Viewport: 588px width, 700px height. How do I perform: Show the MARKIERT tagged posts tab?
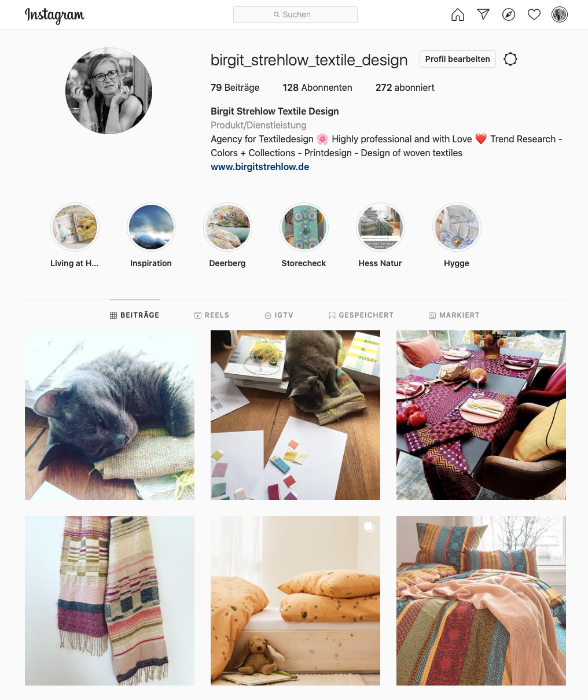454,315
